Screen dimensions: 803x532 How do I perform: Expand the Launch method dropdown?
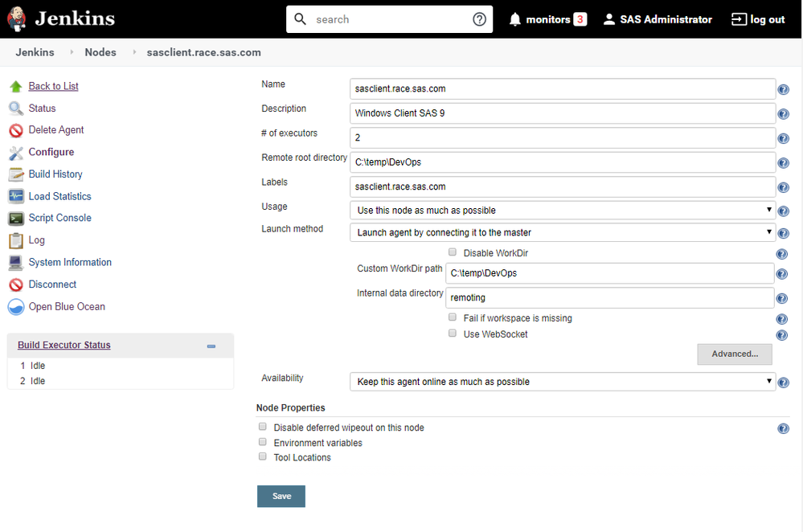563,233
